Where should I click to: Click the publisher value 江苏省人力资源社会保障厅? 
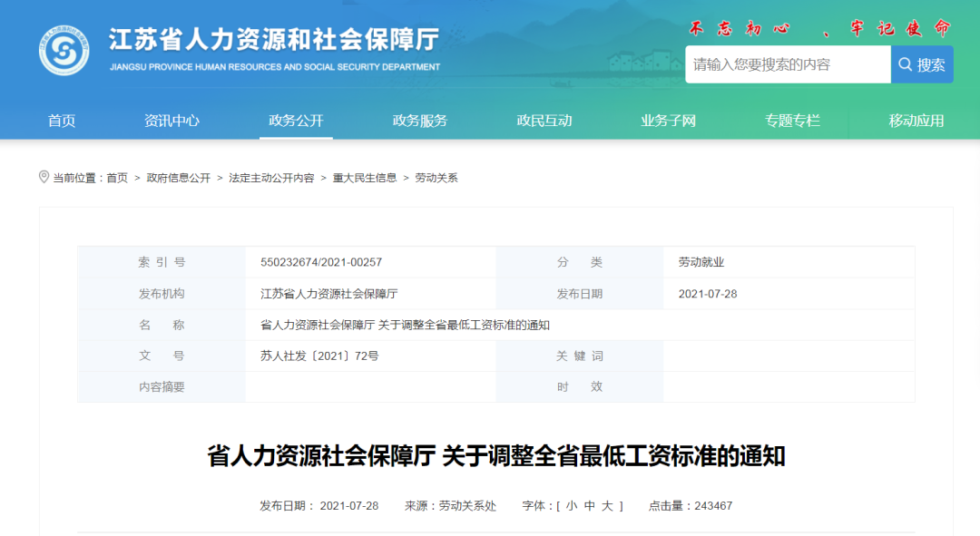pos(328,294)
